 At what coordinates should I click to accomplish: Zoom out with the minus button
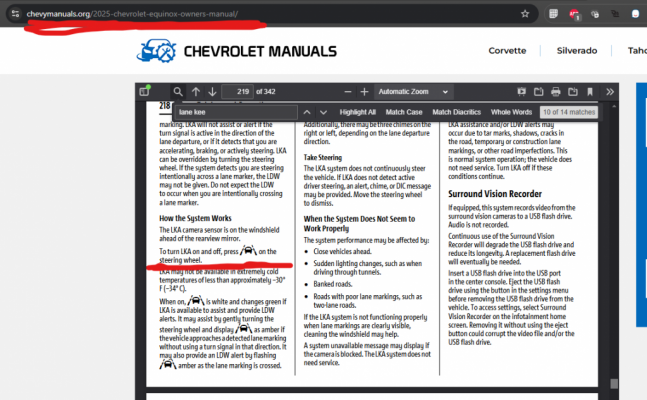348,92
